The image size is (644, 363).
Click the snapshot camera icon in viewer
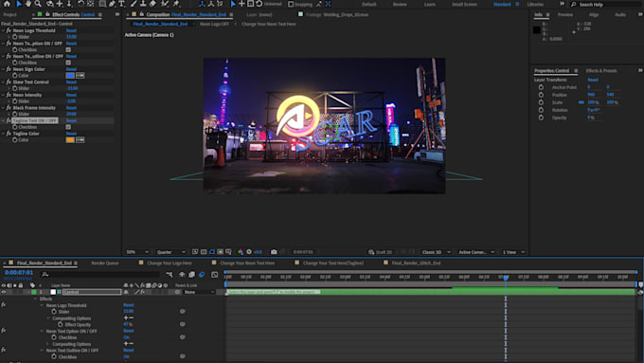click(x=274, y=251)
